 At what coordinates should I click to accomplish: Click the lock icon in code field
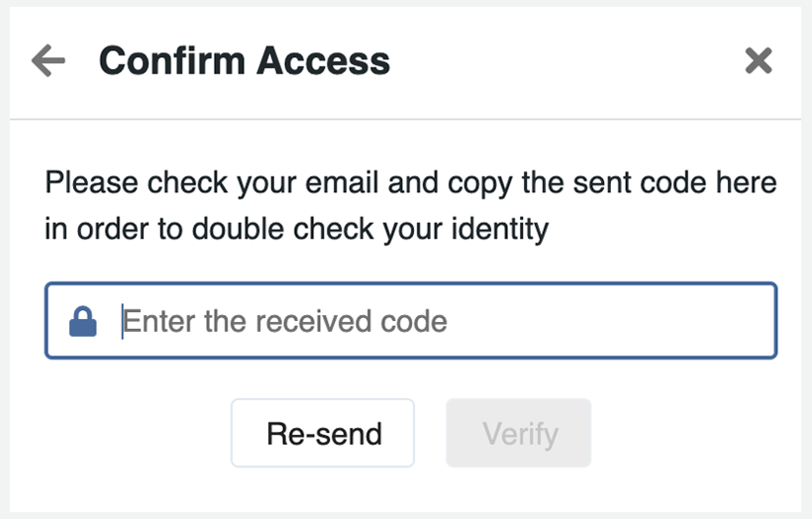(x=83, y=321)
